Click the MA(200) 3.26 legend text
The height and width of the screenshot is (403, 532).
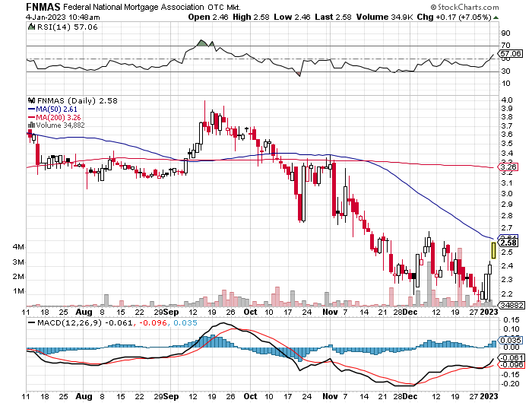click(59, 117)
